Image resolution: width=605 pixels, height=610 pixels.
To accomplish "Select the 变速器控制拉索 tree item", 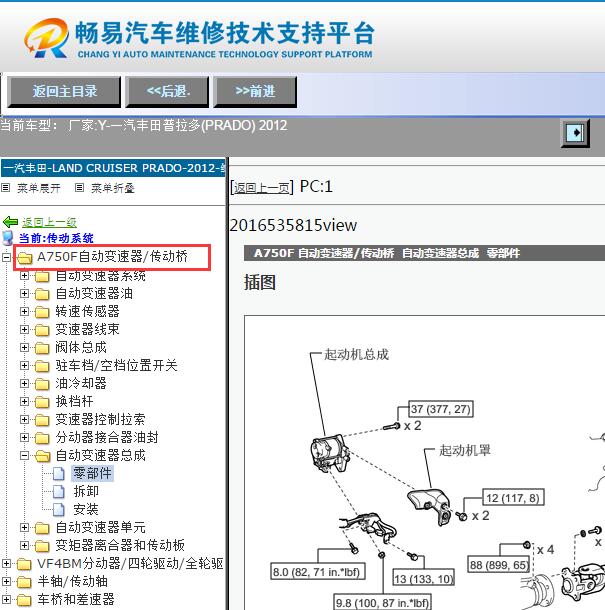I will (100, 419).
